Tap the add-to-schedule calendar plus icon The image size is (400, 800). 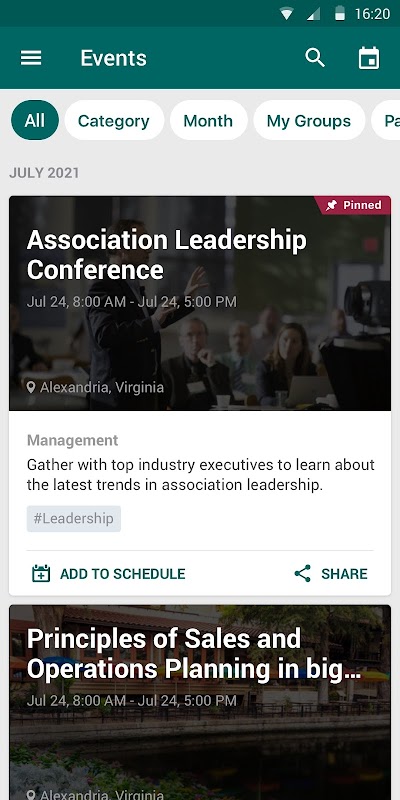click(x=41, y=573)
